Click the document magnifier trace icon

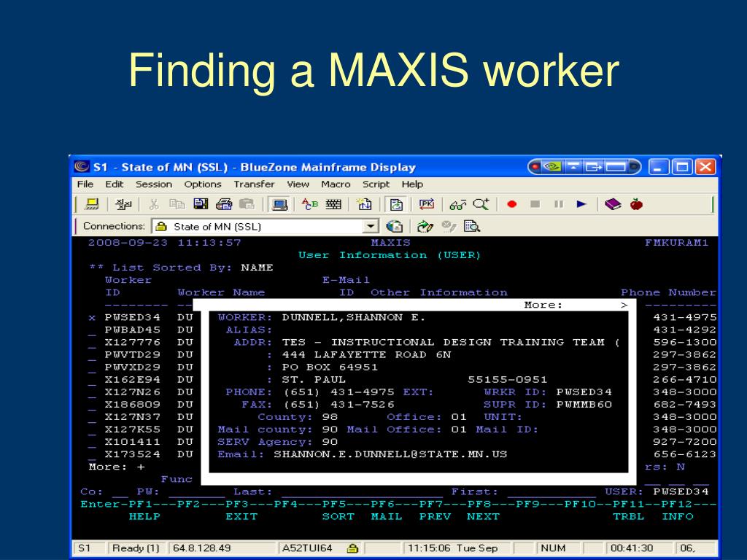pyautogui.click(x=472, y=226)
